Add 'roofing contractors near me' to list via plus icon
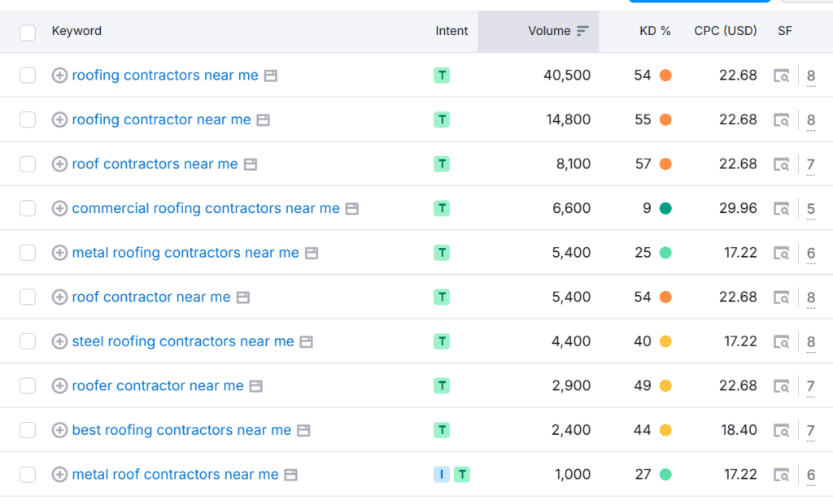833x504 pixels. [59, 76]
